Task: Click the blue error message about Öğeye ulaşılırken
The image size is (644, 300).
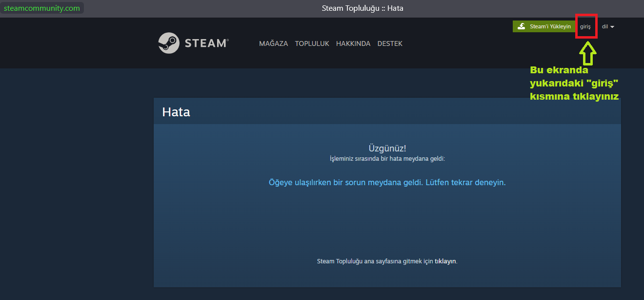Action: (387, 182)
